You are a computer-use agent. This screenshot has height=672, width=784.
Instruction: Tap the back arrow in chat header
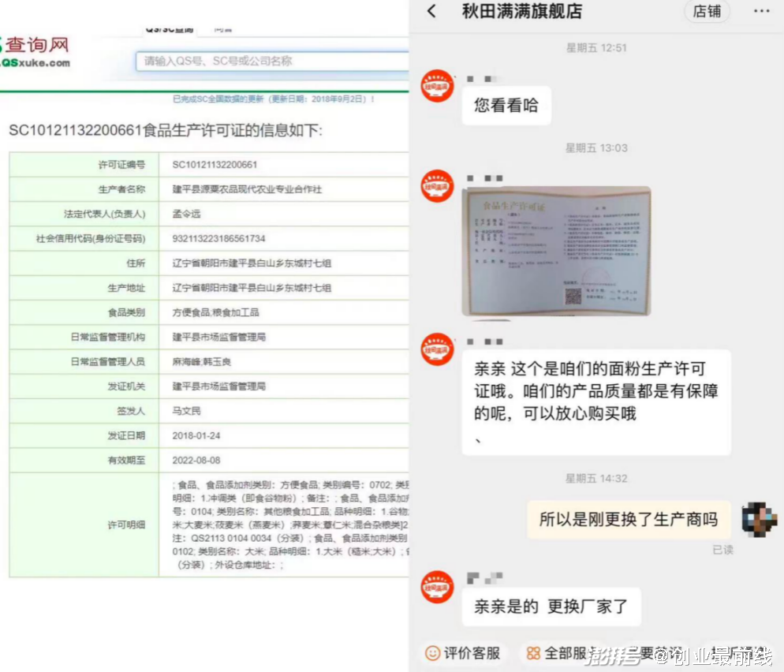point(431,11)
